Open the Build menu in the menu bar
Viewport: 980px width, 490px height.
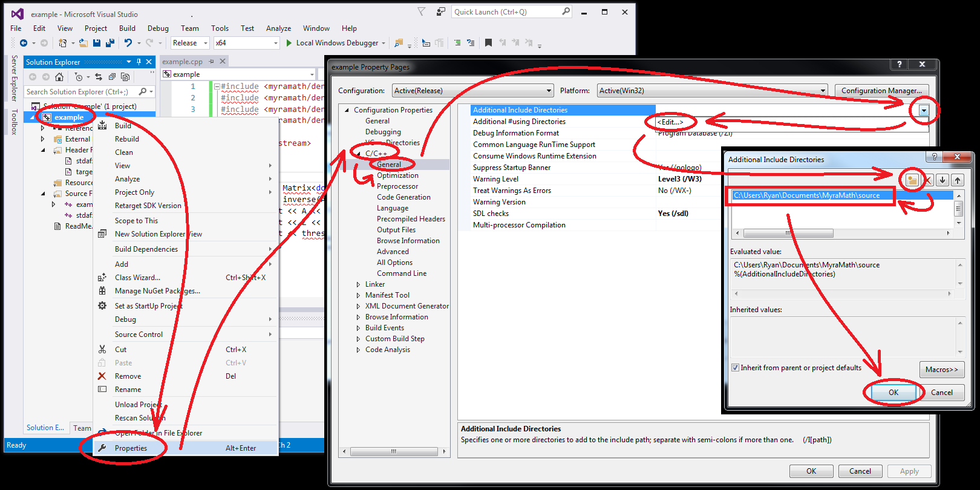click(127, 28)
